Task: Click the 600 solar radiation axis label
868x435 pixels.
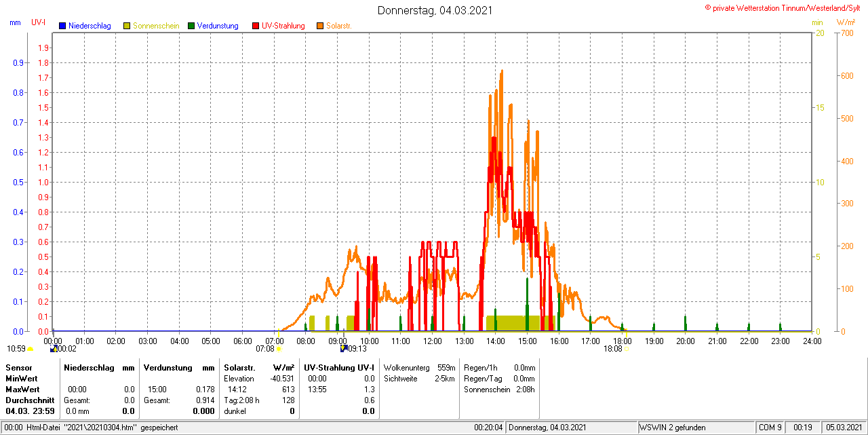Action: pyautogui.click(x=847, y=76)
